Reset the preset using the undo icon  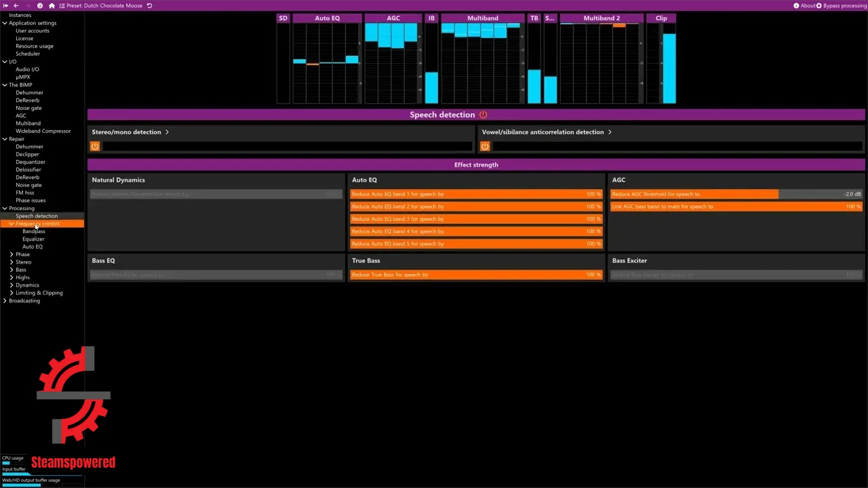149,5
